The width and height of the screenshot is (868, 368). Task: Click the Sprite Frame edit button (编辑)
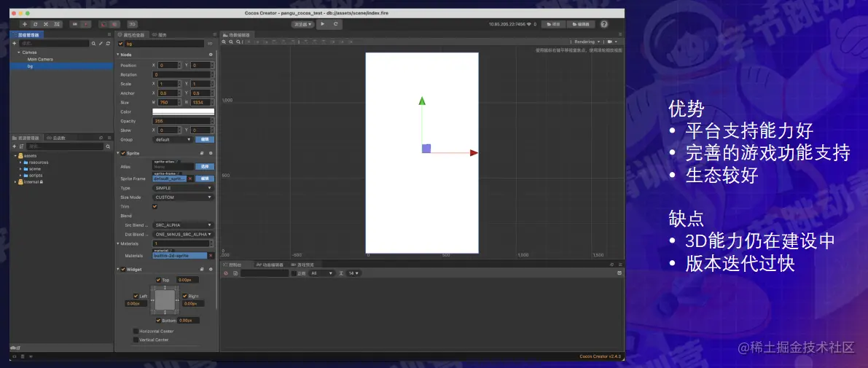(x=204, y=179)
